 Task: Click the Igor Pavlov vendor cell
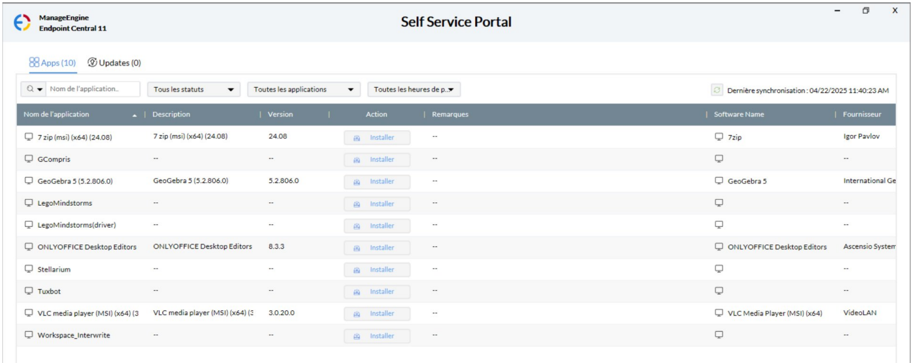click(x=862, y=137)
